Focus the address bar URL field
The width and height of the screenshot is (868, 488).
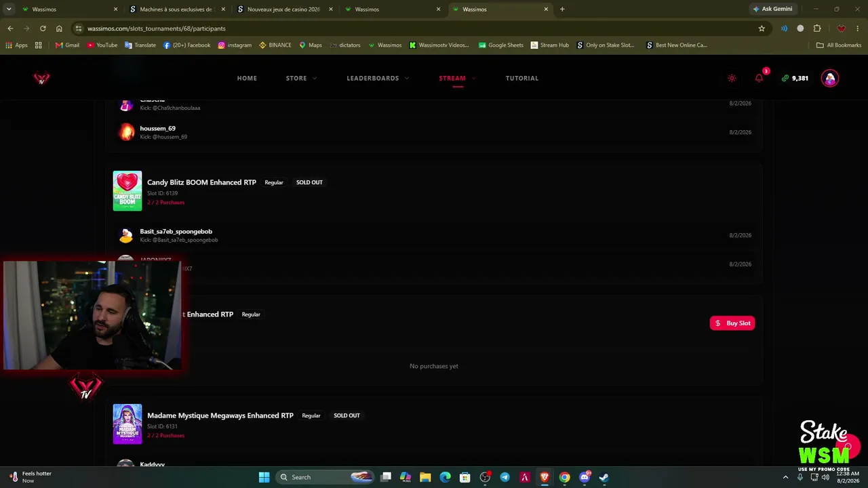420,28
